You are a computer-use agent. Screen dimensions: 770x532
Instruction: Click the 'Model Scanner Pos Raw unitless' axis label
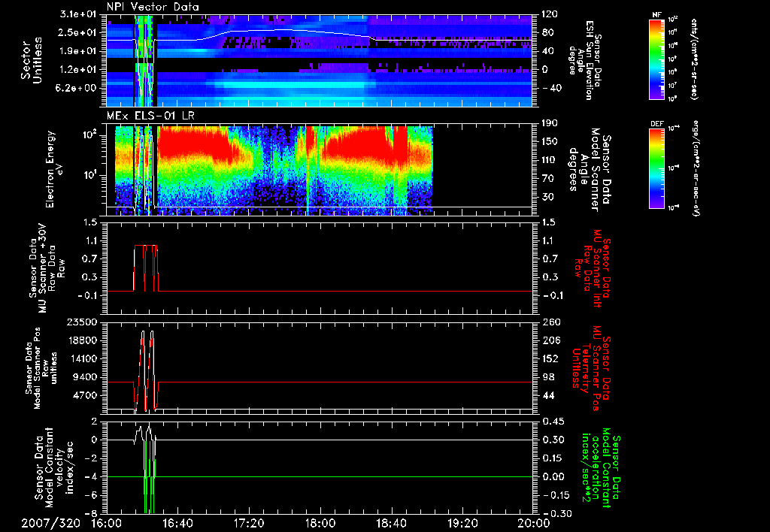click(x=41, y=368)
